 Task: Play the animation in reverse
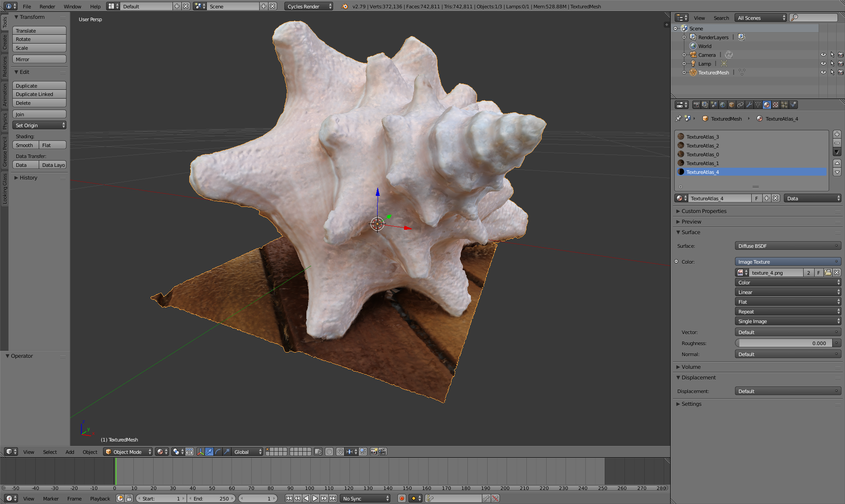click(306, 498)
